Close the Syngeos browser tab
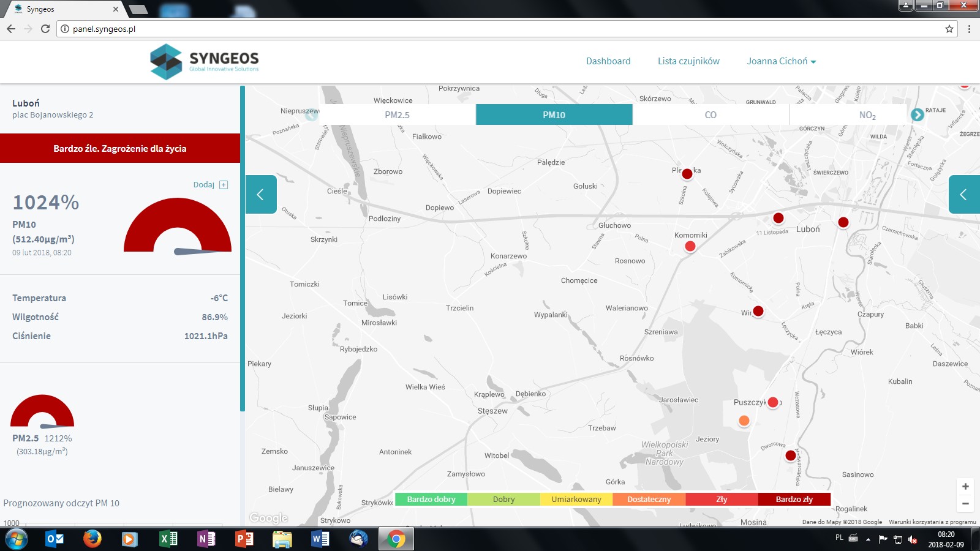 click(x=116, y=9)
